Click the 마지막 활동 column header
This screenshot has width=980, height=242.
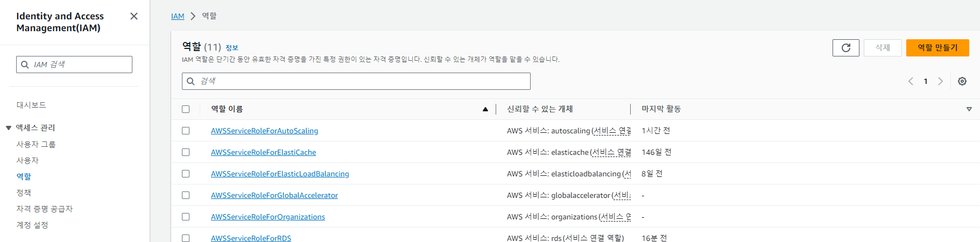(661, 109)
